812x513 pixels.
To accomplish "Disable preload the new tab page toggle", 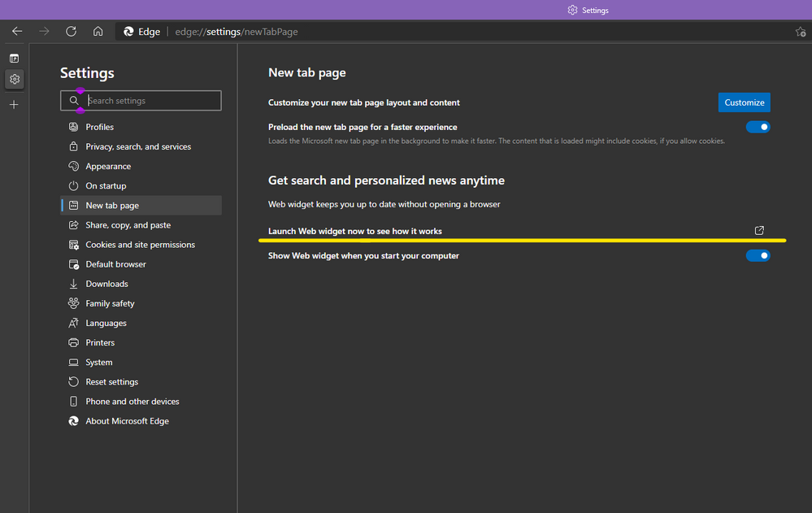I will tap(758, 128).
